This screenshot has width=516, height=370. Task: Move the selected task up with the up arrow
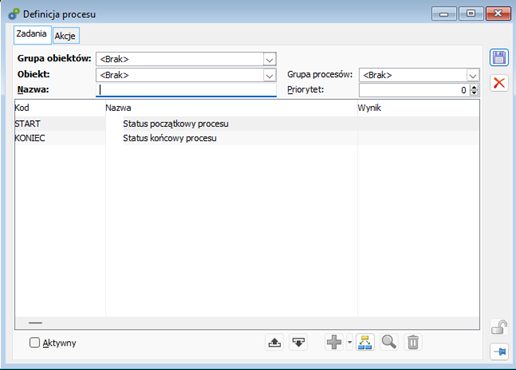click(275, 342)
